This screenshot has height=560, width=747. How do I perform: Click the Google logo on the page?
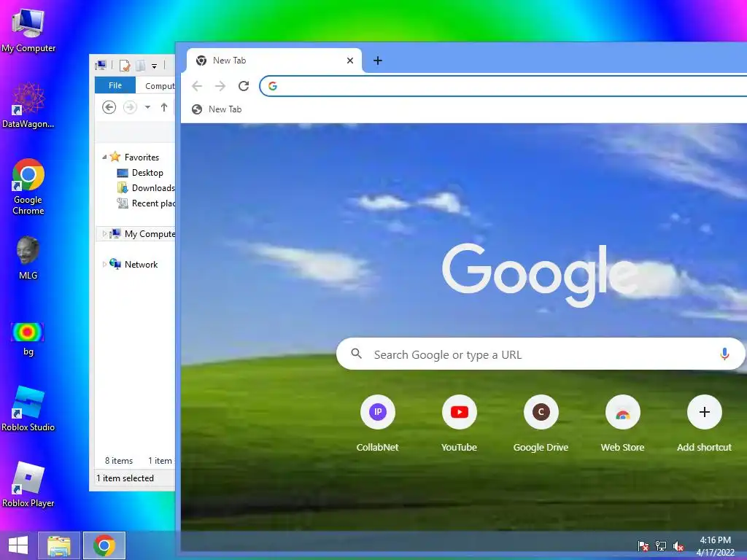point(540,275)
